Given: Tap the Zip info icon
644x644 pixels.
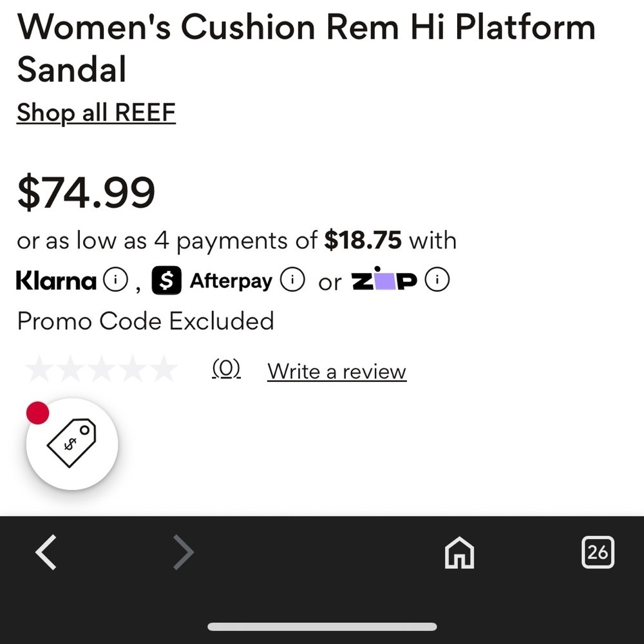Looking at the screenshot, I should [x=437, y=280].
